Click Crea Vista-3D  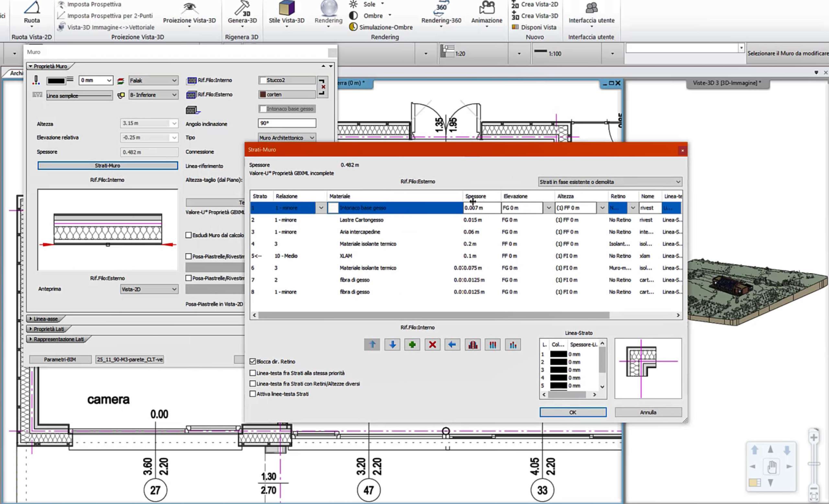tap(535, 16)
